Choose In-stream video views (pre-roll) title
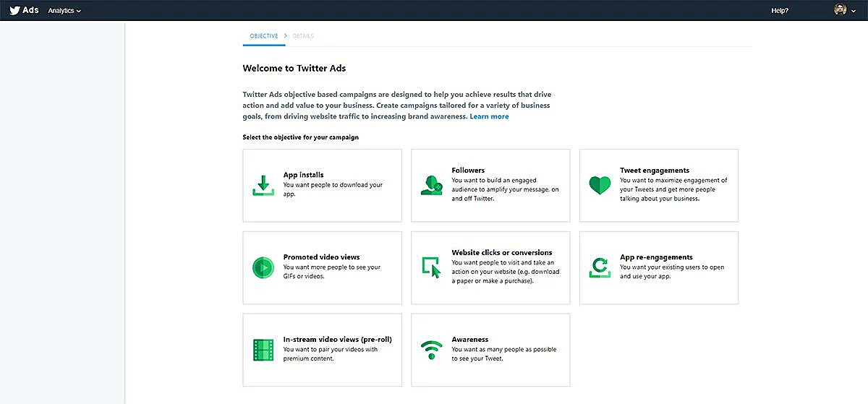The height and width of the screenshot is (404, 868). [x=338, y=340]
